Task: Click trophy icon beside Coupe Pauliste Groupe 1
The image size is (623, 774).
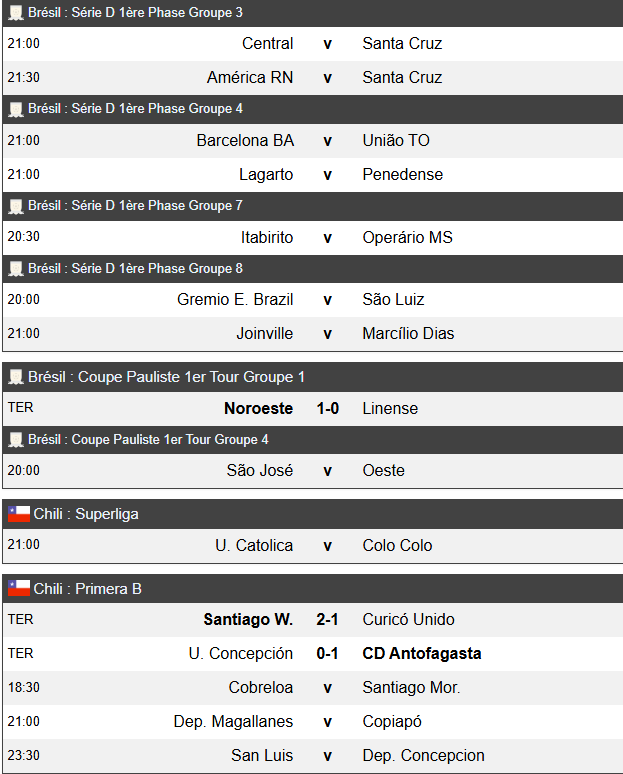Action: (16, 377)
